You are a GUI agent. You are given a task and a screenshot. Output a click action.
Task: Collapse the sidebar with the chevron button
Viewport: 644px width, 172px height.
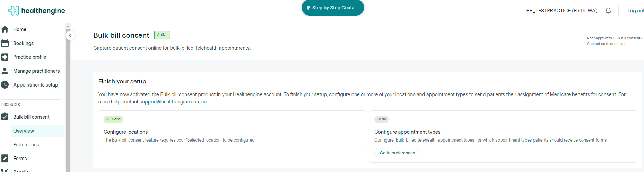click(70, 36)
